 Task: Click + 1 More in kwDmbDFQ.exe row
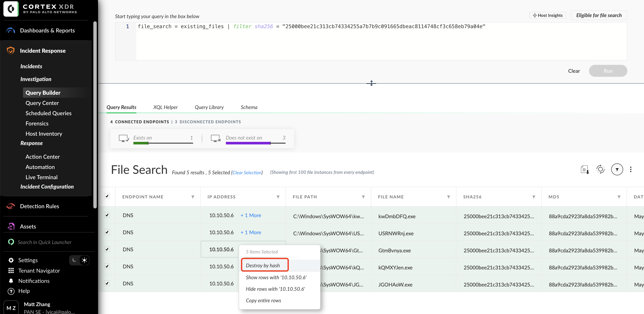tap(251, 215)
